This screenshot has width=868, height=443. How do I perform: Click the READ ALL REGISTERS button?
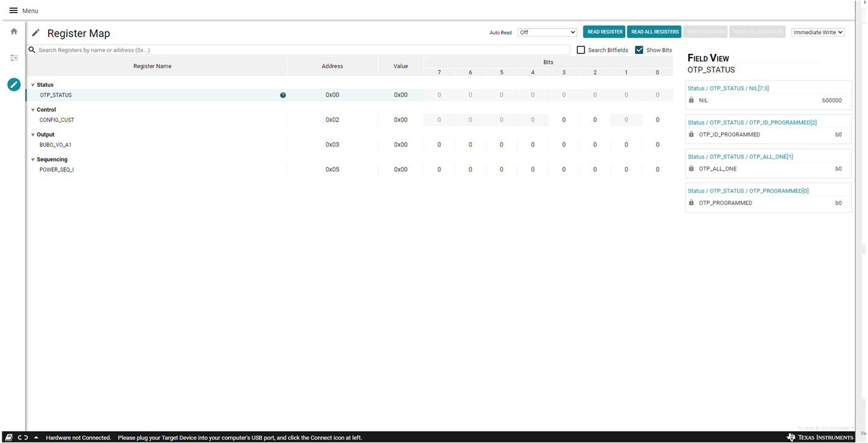click(x=654, y=31)
